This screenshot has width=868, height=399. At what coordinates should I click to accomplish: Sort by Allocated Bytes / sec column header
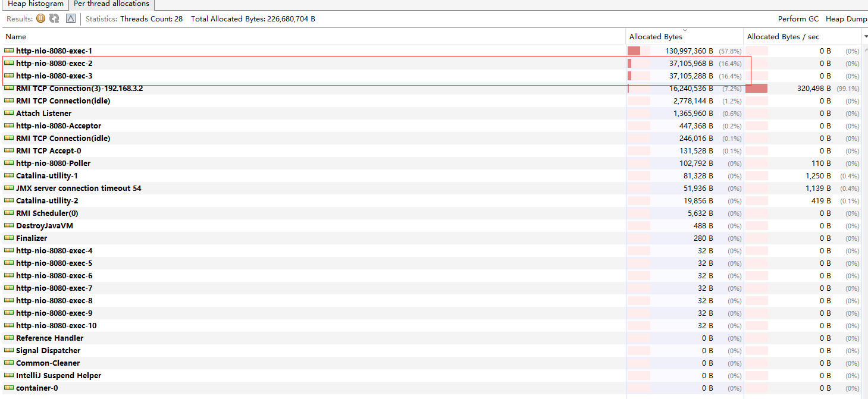(801, 36)
